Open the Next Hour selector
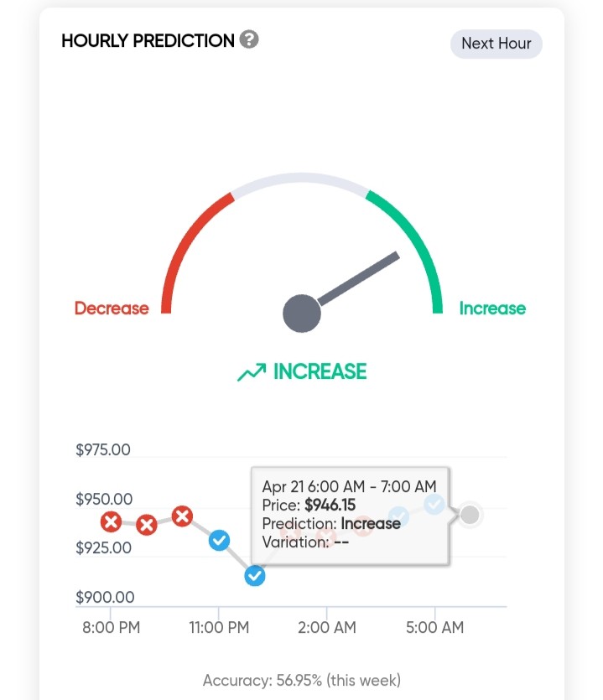Image resolution: width=603 pixels, height=700 pixels. [496, 44]
